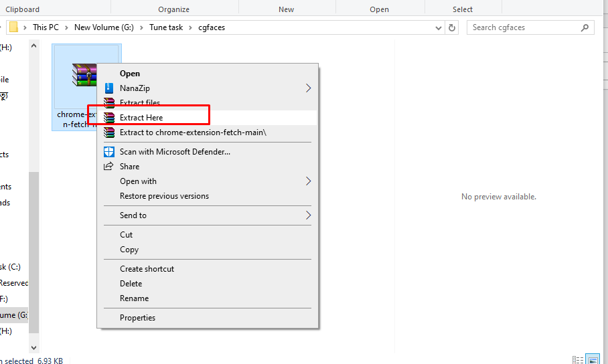Select Properties from the context menu
Screen dimensions: 608x364
(x=137, y=318)
